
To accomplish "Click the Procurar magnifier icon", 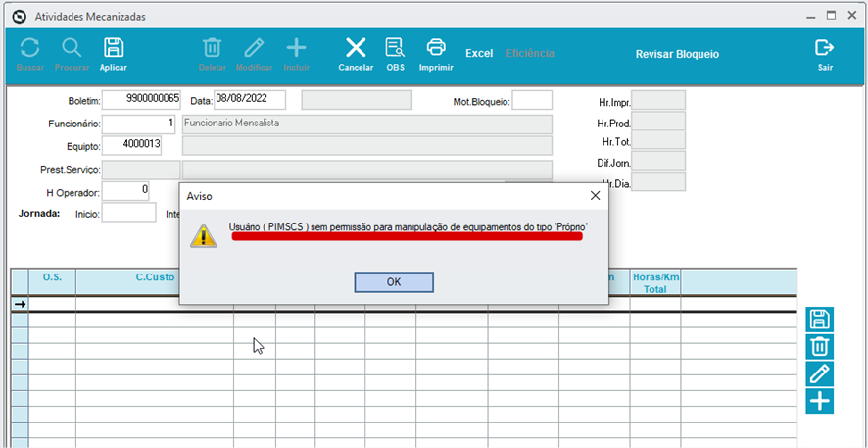I will click(72, 48).
